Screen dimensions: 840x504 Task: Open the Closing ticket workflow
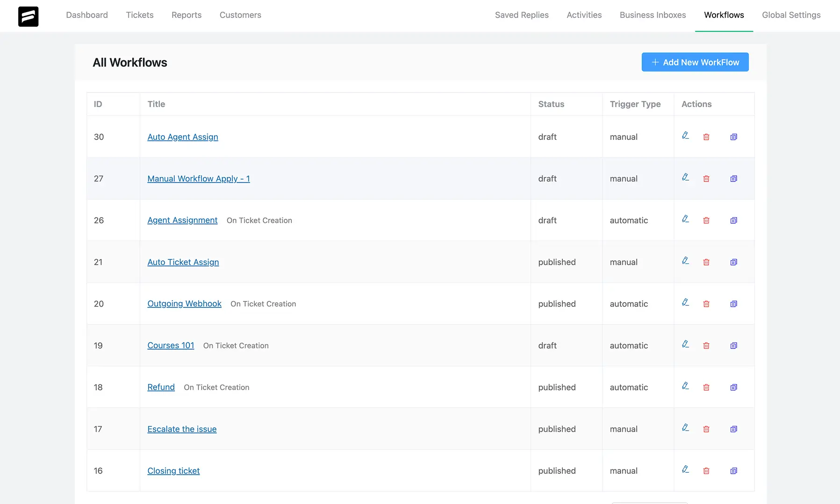pyautogui.click(x=173, y=470)
